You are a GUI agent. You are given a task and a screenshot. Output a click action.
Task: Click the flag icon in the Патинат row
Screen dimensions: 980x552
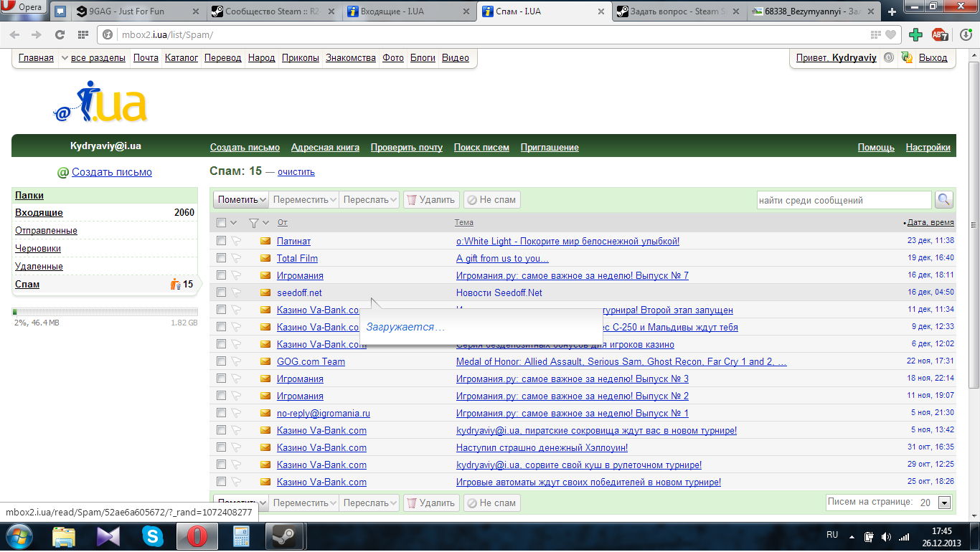[x=236, y=242]
